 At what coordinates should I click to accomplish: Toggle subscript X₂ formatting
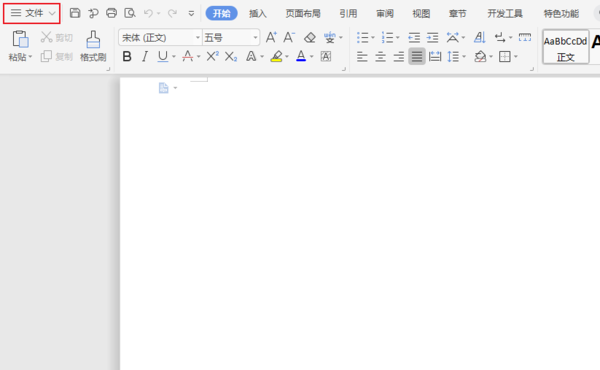[231, 57]
